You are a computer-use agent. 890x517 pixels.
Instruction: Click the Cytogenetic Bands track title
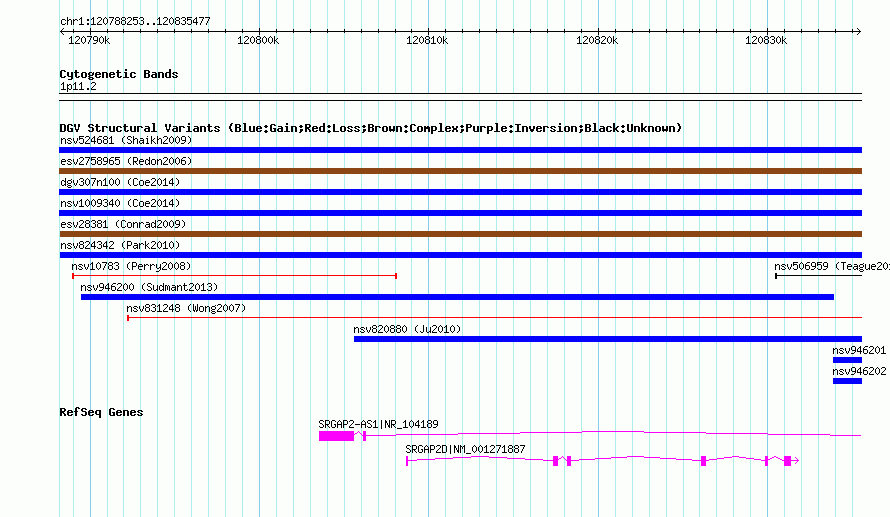(119, 74)
